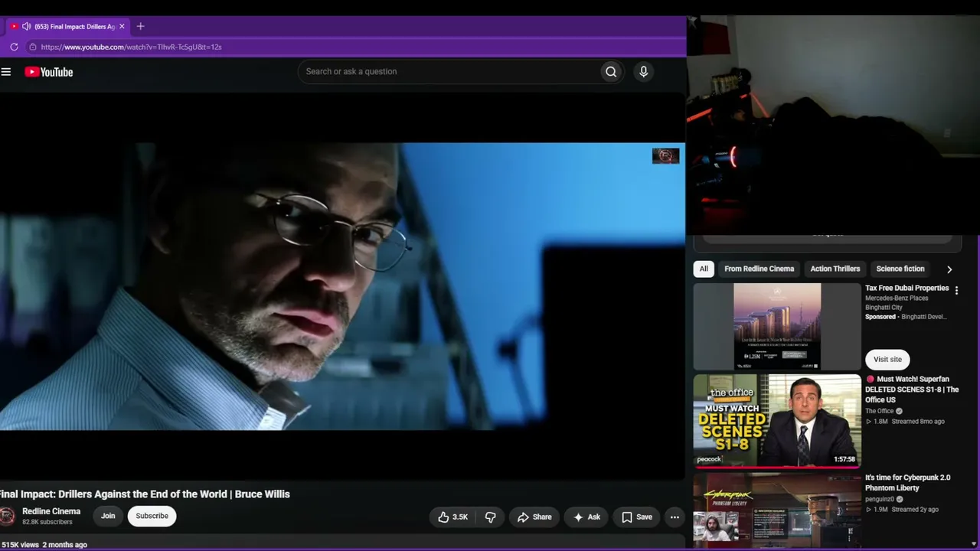The width and height of the screenshot is (980, 551).
Task: Click the Final Impact video title
Action: pos(145,494)
